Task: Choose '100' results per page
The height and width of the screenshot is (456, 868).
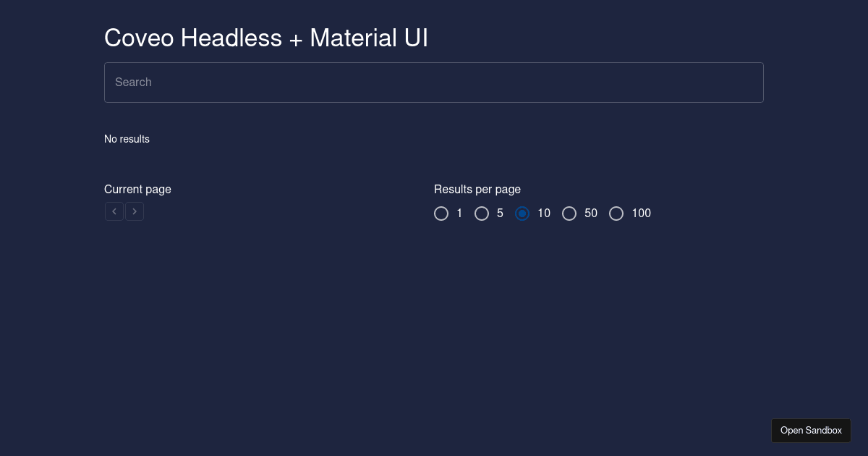Action: point(616,214)
